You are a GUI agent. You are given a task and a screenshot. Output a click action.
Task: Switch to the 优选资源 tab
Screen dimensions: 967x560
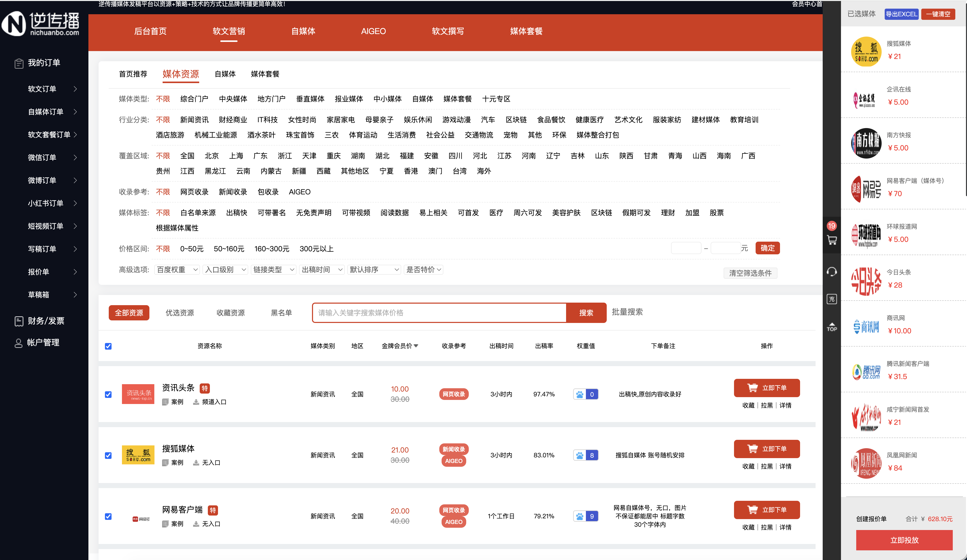(180, 313)
